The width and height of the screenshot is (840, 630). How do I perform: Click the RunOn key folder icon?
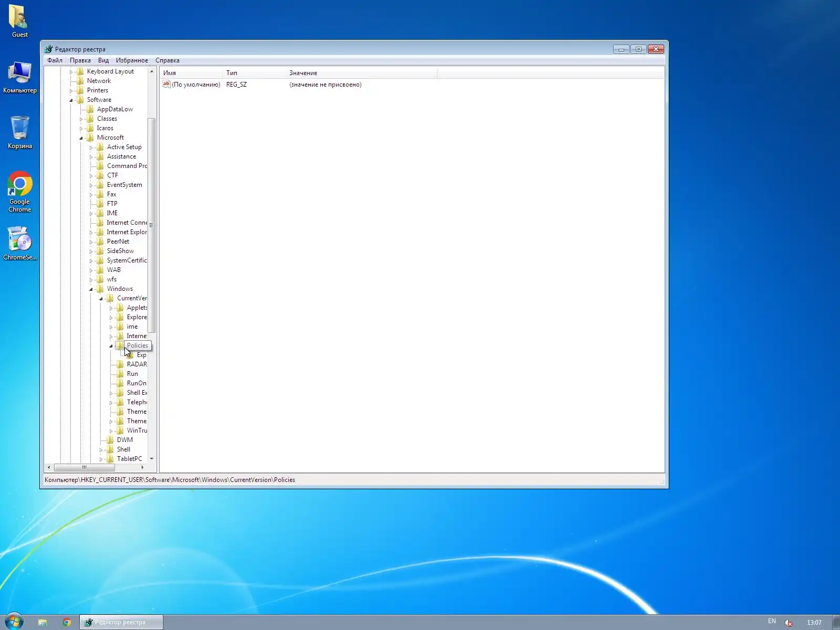tap(120, 383)
